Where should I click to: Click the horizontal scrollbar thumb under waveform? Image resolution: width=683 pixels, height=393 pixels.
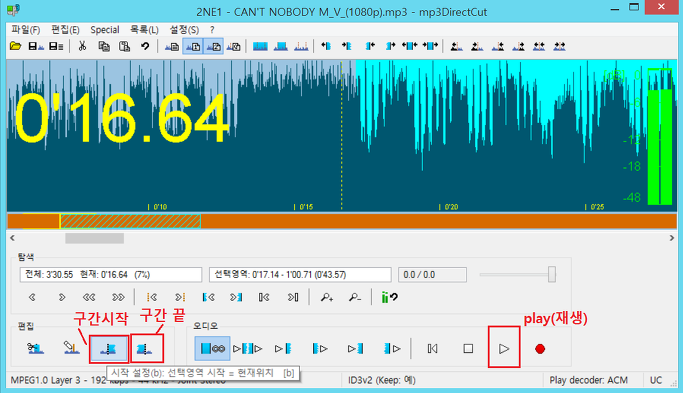[x=95, y=238]
